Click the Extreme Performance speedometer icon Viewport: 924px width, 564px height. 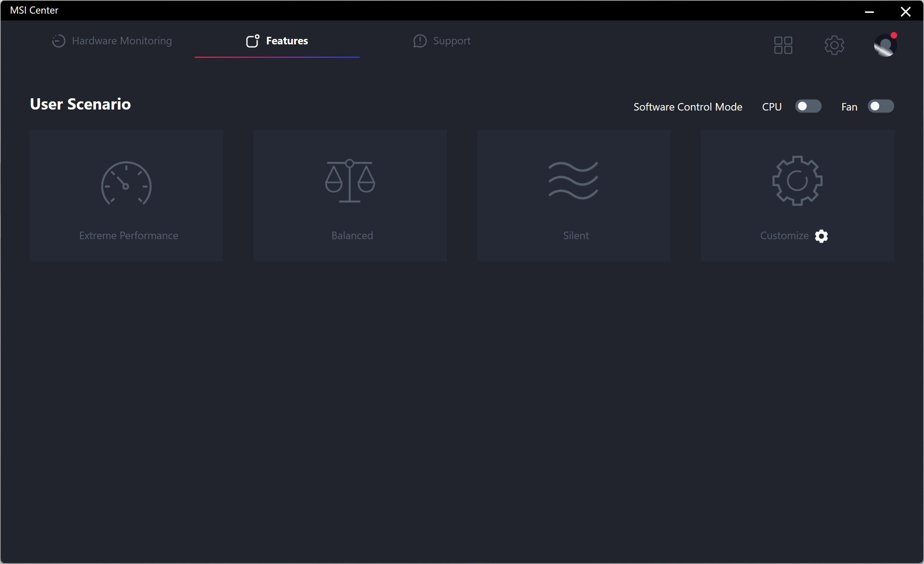pyautogui.click(x=126, y=183)
